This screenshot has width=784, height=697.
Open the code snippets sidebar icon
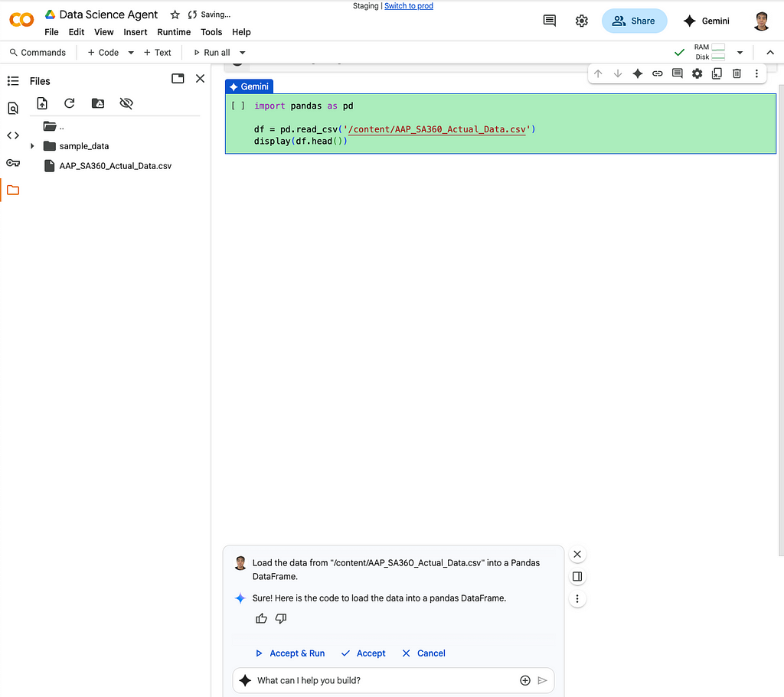[x=13, y=135]
